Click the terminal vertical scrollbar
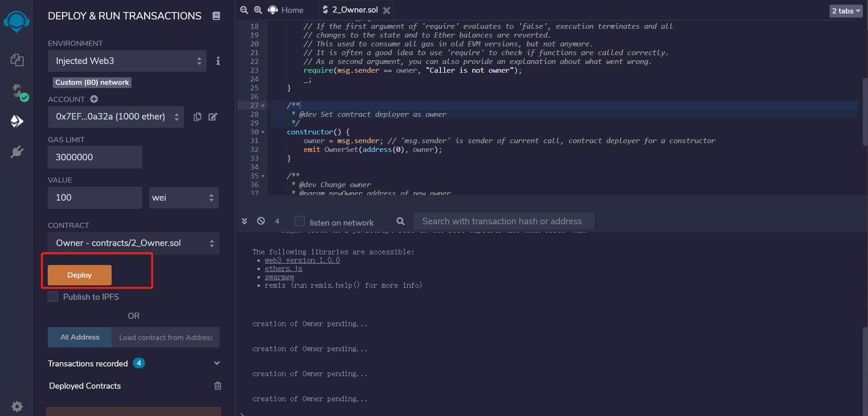This screenshot has width=868, height=416. tap(865, 371)
